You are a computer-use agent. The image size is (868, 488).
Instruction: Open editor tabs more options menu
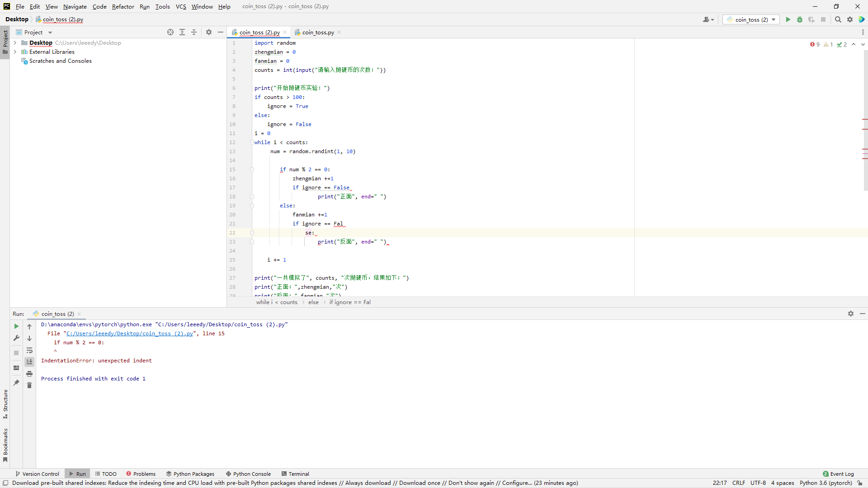(863, 32)
